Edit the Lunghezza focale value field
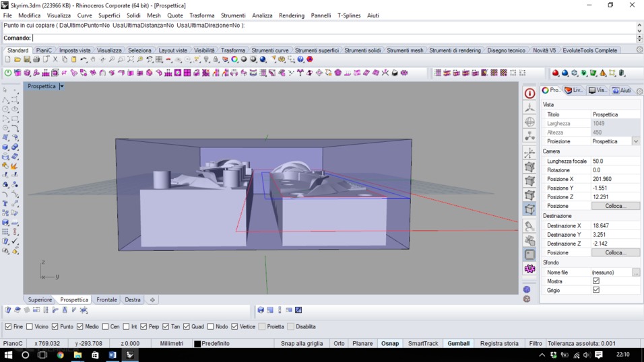Viewport: 644px width, 362px height. click(x=615, y=161)
